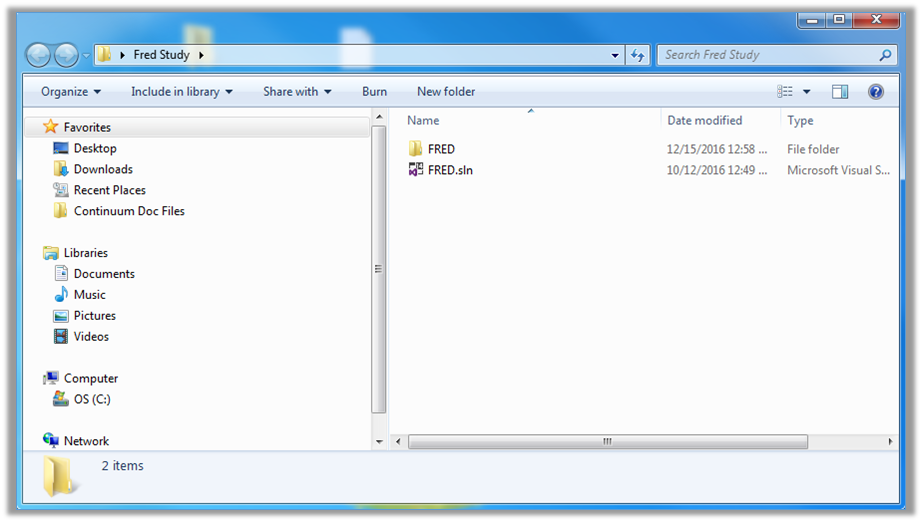
Task: Select Libraries in the navigation pane
Action: pos(85,253)
